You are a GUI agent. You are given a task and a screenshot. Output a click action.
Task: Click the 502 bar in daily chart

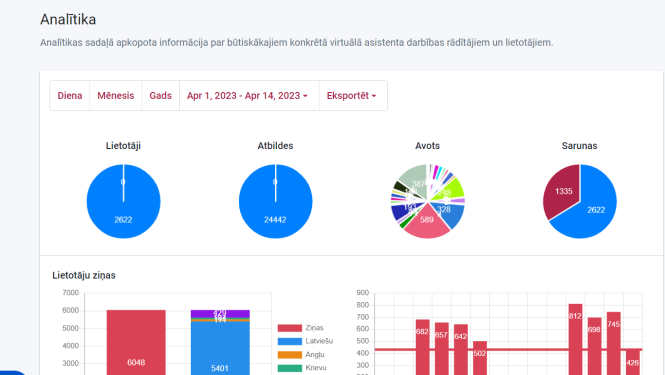coord(480,358)
